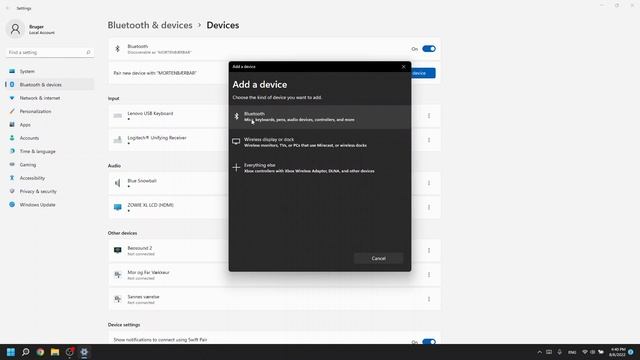The image size is (640, 360).
Task: Show hidden tray icons chevron
Action: coord(540,352)
